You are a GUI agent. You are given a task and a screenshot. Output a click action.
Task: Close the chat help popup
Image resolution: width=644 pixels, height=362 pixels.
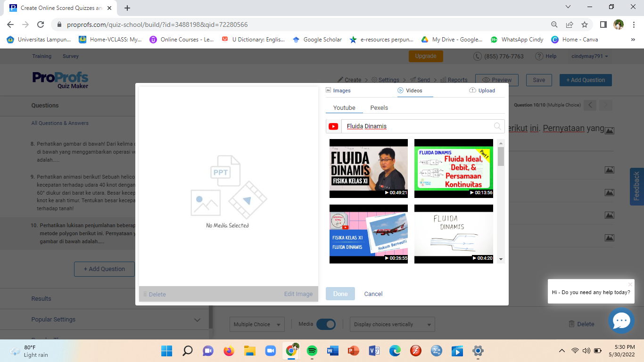point(630,284)
